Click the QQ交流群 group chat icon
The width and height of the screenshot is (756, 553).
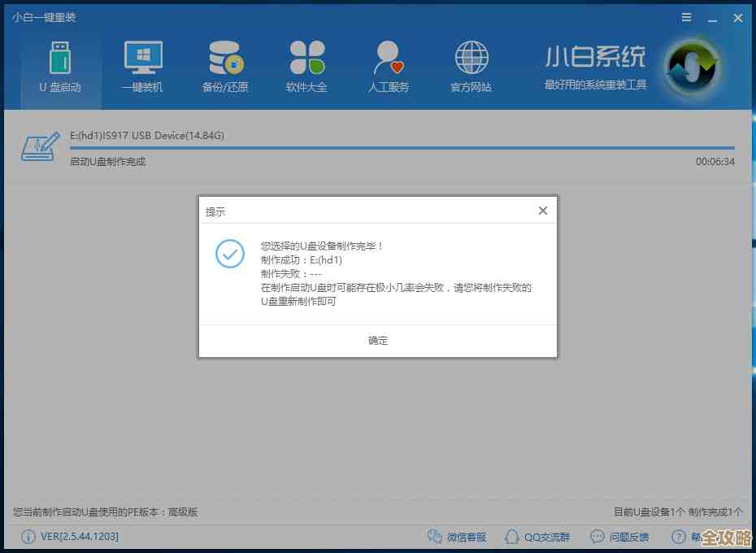(512, 537)
